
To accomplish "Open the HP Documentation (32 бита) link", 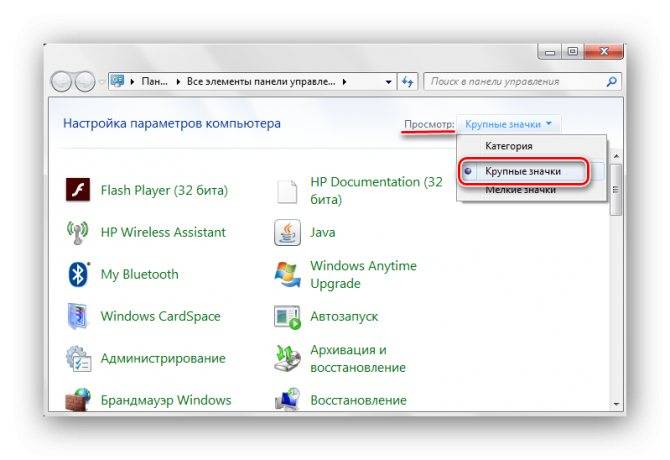I will pos(376,190).
